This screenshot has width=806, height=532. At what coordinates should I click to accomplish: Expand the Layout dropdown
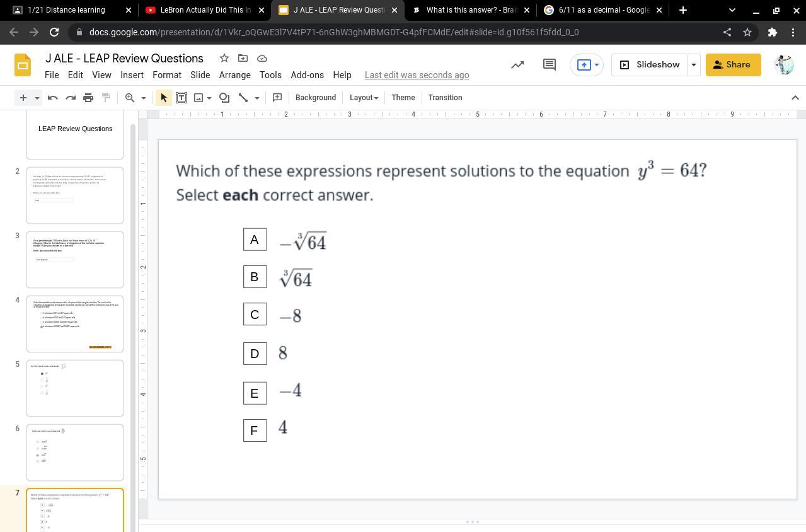click(364, 98)
